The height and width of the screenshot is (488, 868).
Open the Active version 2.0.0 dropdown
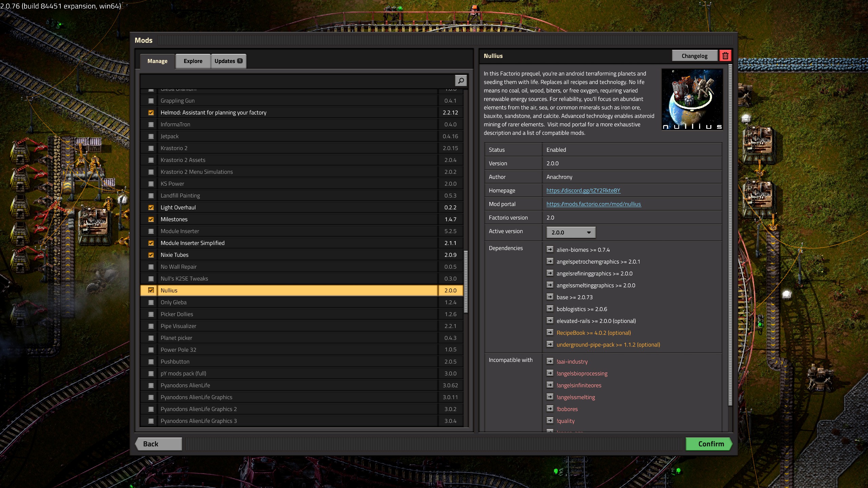(571, 232)
